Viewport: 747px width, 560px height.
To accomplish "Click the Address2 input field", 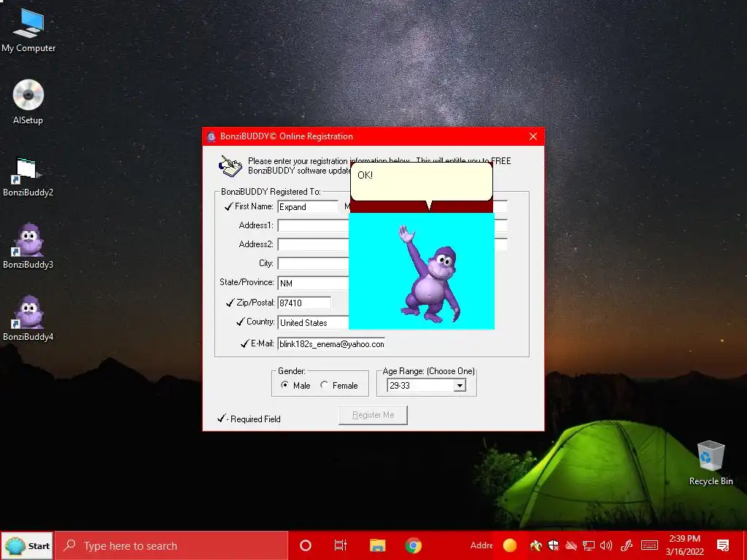I will pos(314,244).
